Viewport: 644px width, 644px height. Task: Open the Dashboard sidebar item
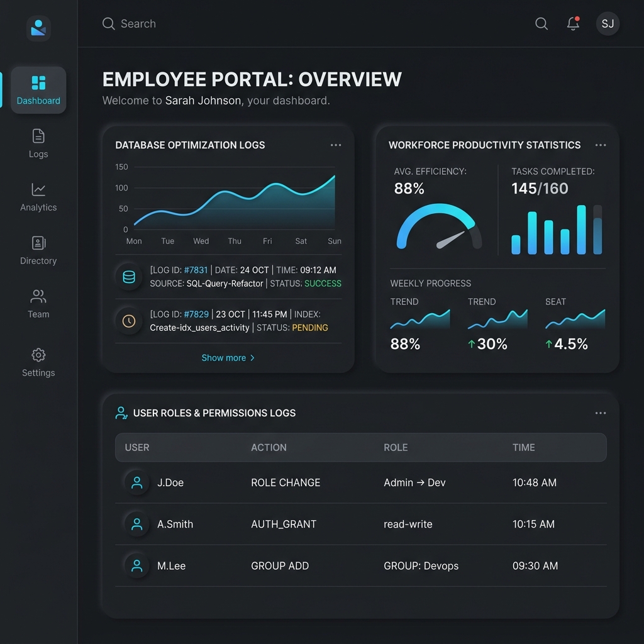38,91
